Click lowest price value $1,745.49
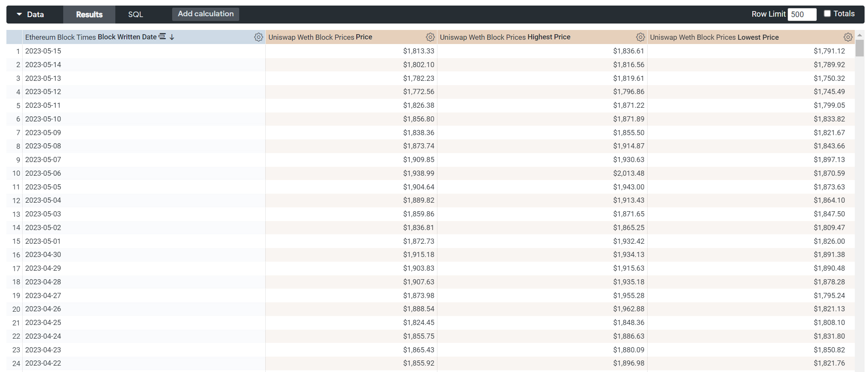 [x=829, y=92]
